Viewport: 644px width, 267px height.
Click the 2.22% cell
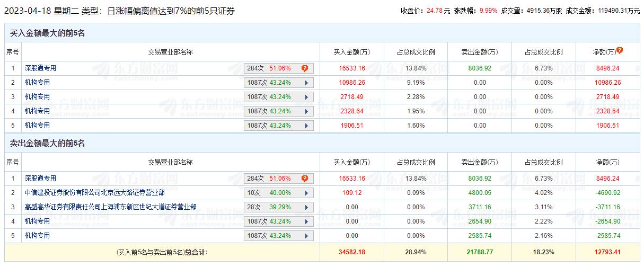543,221
